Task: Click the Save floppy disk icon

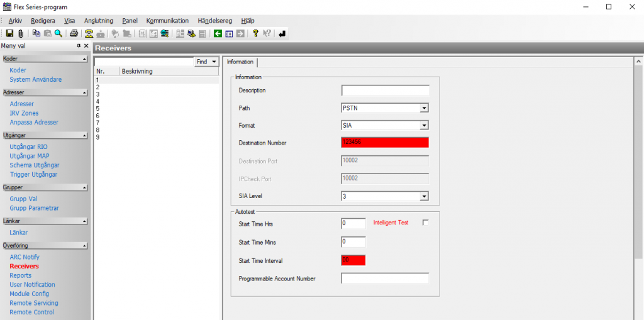Action: [x=9, y=33]
